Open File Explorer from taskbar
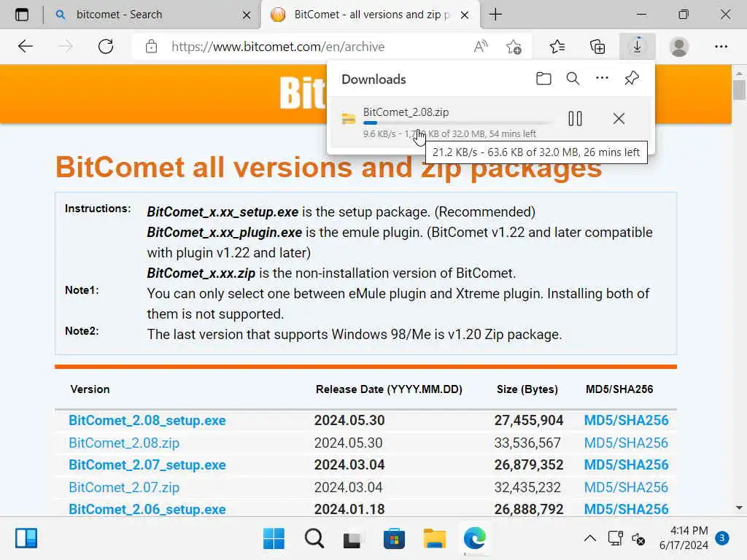The height and width of the screenshot is (560, 747). [x=435, y=539]
